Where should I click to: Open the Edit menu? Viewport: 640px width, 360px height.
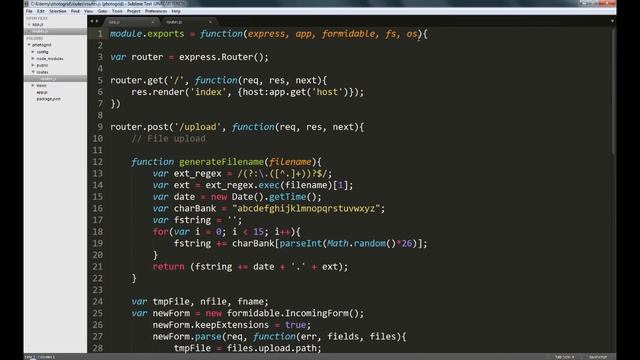pos(41,11)
